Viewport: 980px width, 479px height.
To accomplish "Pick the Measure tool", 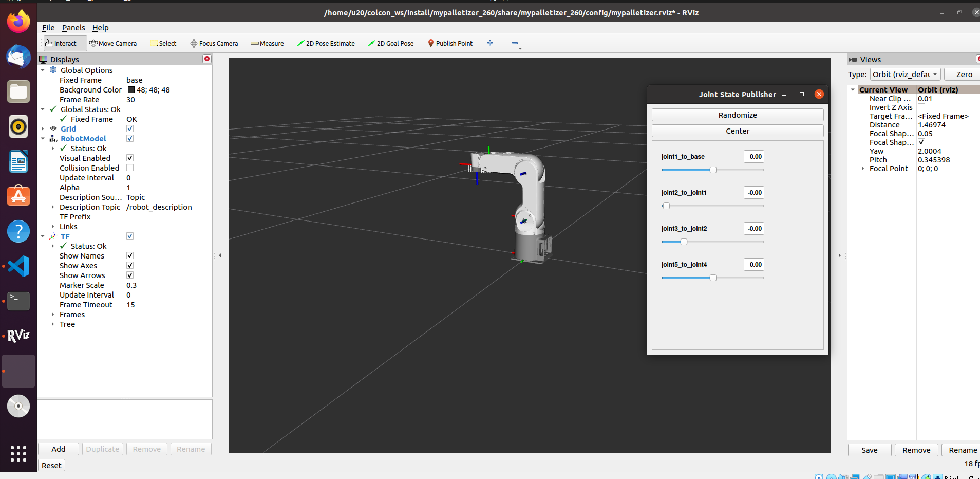I will coord(267,44).
